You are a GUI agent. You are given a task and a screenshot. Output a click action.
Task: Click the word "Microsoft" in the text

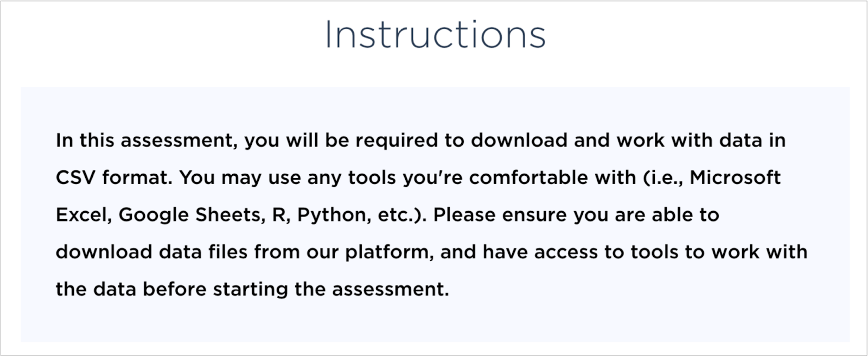click(x=735, y=177)
